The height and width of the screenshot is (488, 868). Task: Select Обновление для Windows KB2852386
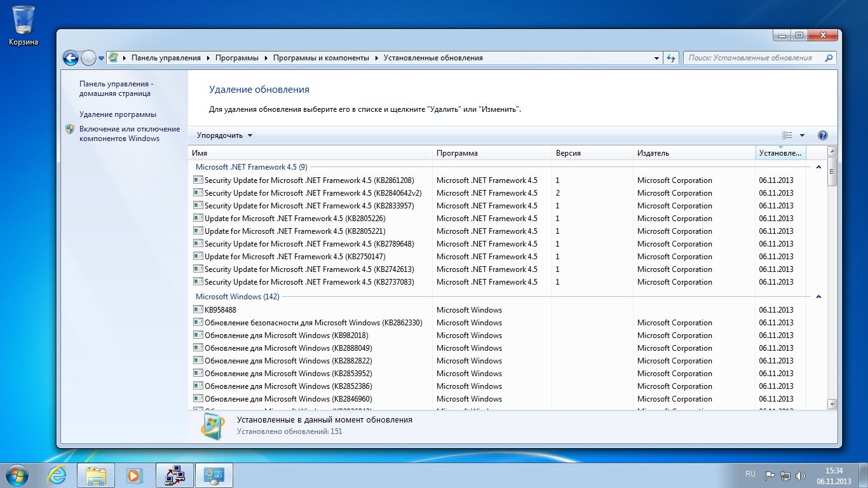[498, 386]
